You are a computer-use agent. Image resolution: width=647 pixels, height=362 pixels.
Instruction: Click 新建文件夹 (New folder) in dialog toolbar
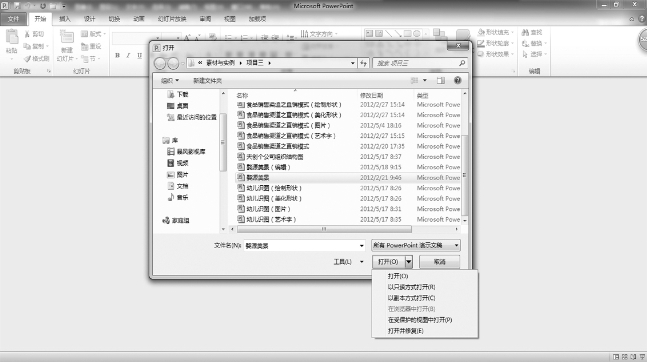(x=208, y=80)
